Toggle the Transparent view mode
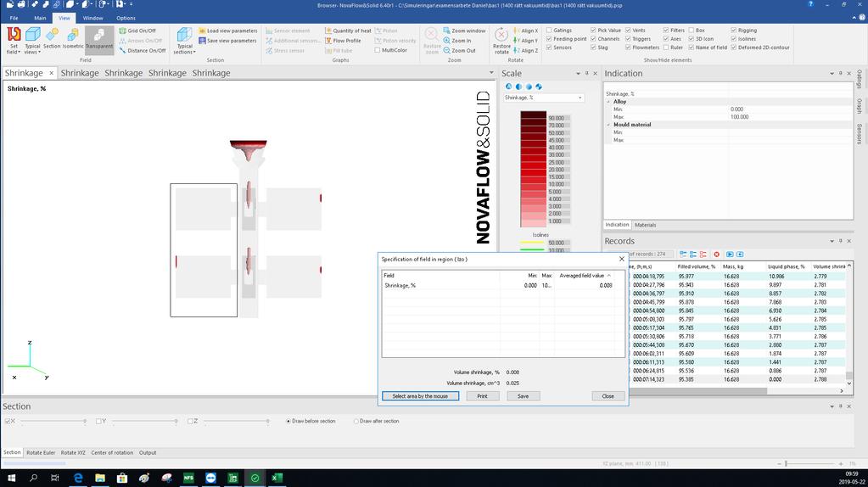Image resolution: width=868 pixels, height=487 pixels. coord(99,39)
